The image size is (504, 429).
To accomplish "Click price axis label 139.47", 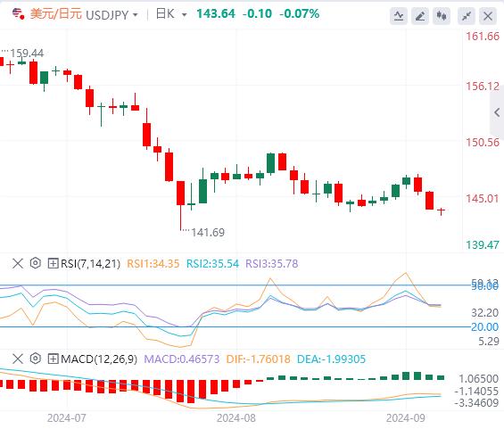I will point(483,245).
